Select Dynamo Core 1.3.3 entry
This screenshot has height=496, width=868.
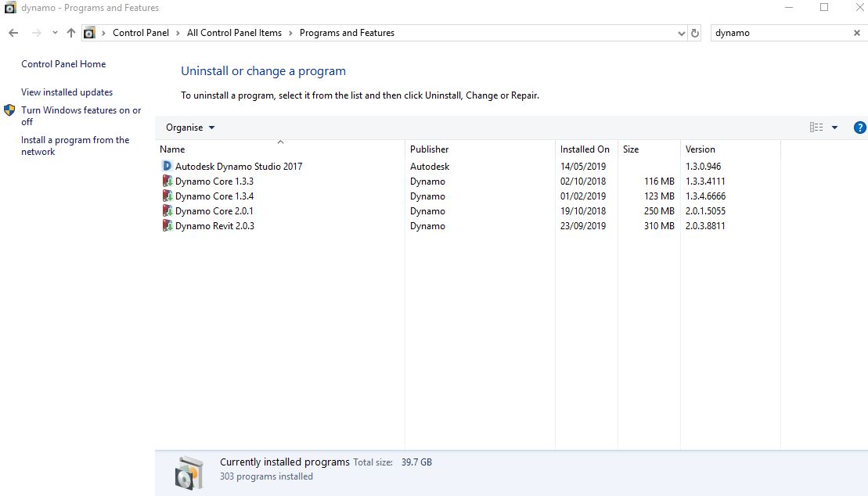pyautogui.click(x=214, y=181)
